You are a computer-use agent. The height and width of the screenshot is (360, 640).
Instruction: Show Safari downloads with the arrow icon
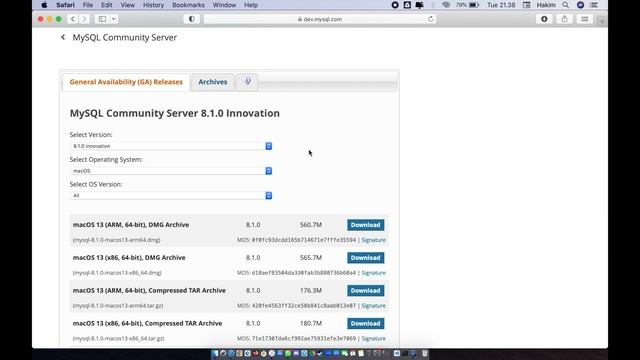[544, 19]
